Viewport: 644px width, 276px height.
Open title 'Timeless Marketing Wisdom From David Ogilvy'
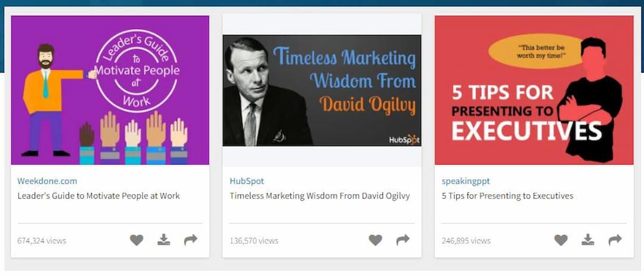coord(320,196)
